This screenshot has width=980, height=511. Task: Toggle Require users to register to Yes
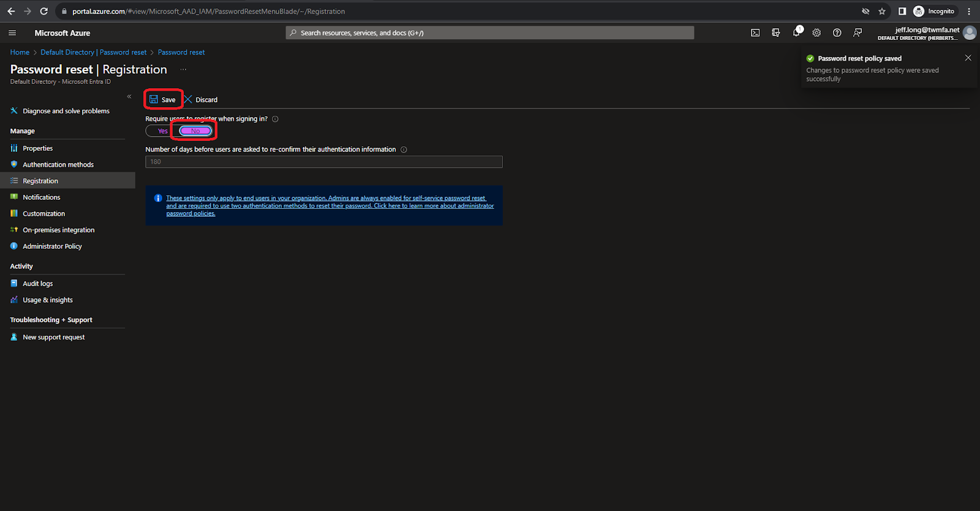162,131
